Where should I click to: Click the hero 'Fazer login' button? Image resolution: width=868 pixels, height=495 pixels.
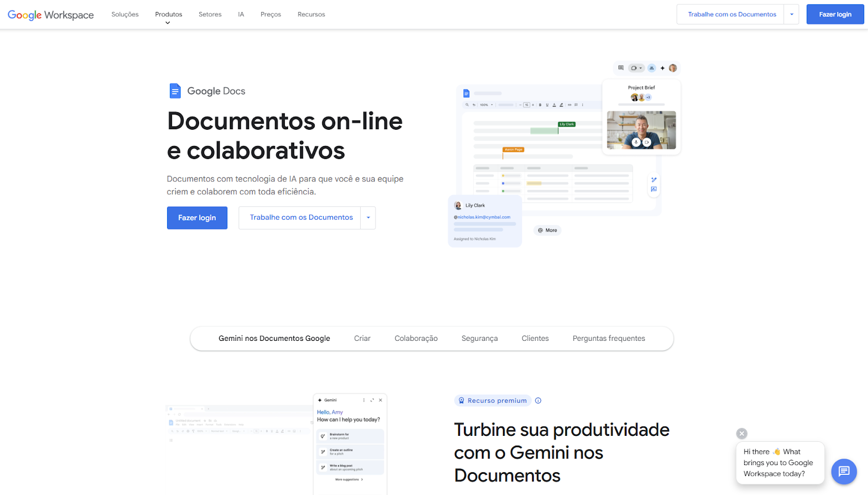click(197, 218)
